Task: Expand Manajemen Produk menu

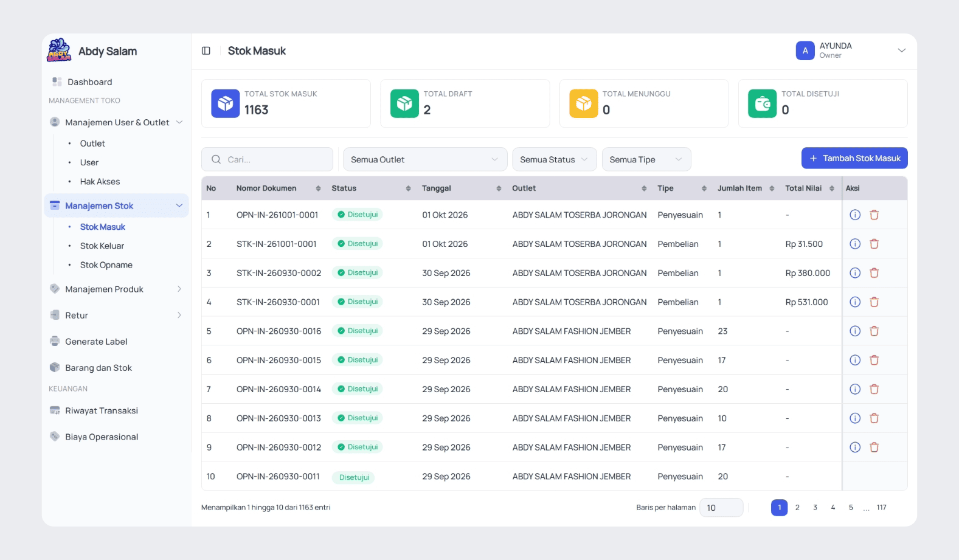Action: (117, 289)
